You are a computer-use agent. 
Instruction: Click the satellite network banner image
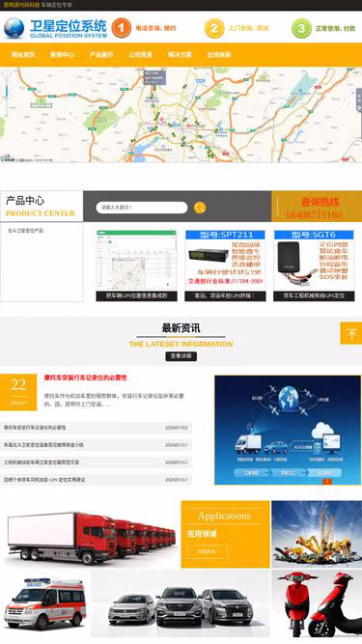(x=288, y=430)
